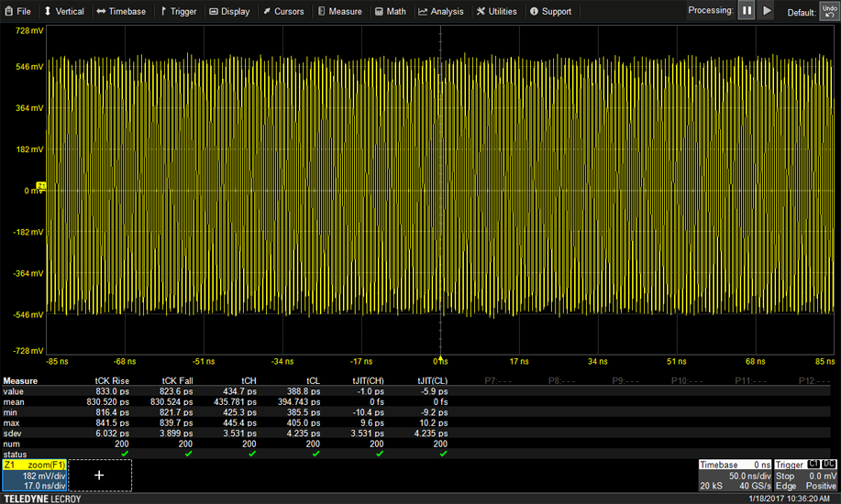
Task: Open the Trigger descriptor box at bottom right
Action: [806, 476]
